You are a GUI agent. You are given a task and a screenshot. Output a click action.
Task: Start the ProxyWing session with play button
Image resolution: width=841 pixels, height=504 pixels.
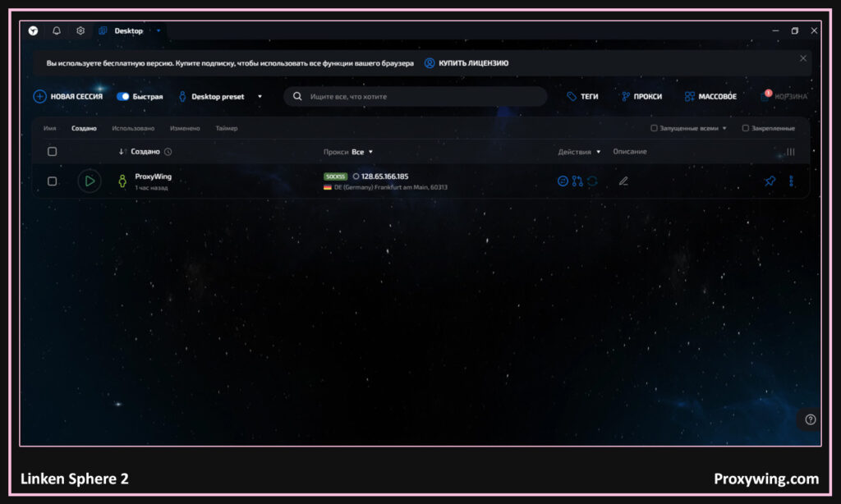tap(90, 181)
